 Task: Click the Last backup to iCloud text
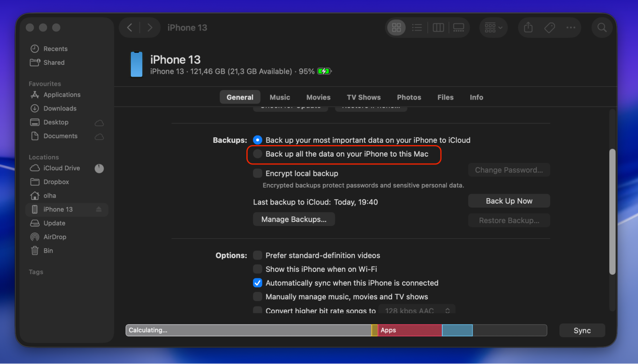(315, 202)
